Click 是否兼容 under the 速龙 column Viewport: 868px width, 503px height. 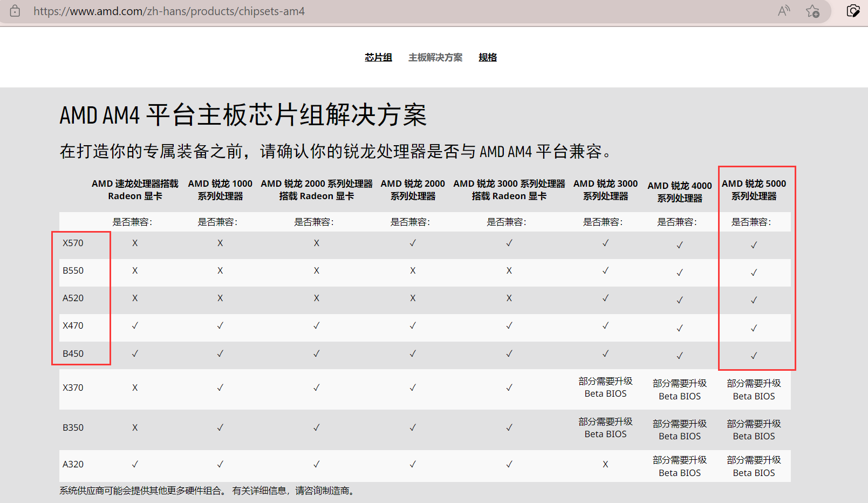coord(132,222)
